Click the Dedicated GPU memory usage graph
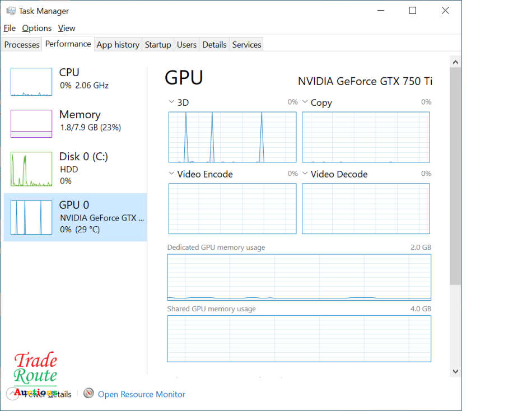 click(299, 277)
